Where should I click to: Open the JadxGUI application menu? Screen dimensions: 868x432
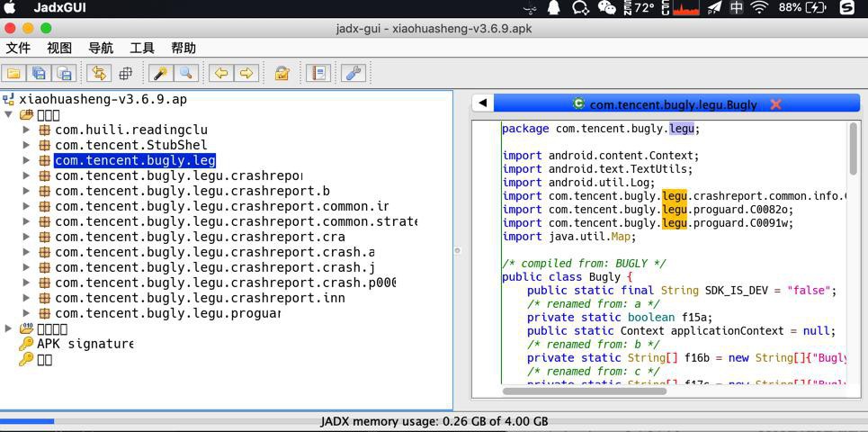[x=59, y=8]
